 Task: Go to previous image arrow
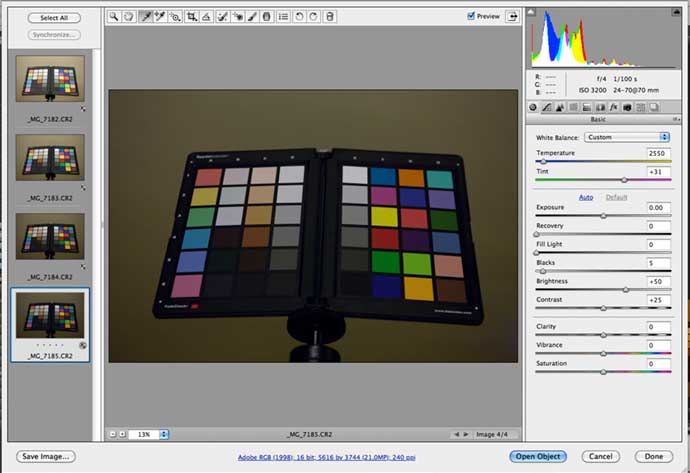point(456,434)
